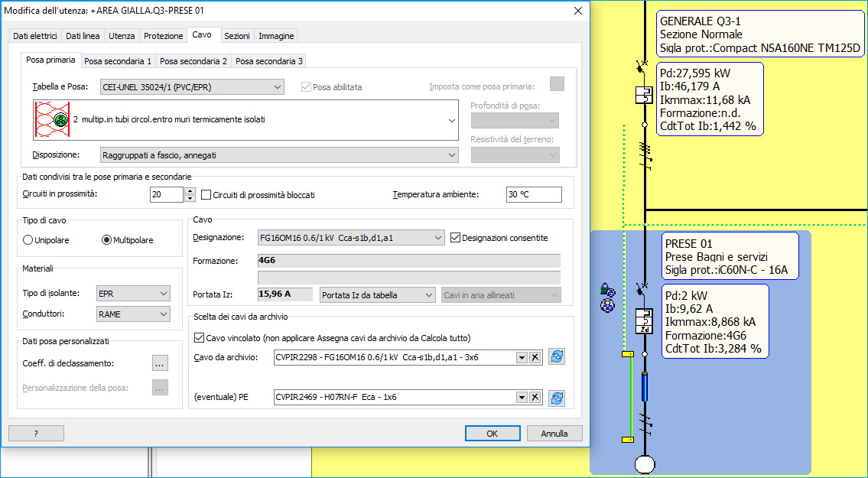Click the Formazione 4G6 field
Viewport: 868px width, 478px height.
(x=409, y=260)
